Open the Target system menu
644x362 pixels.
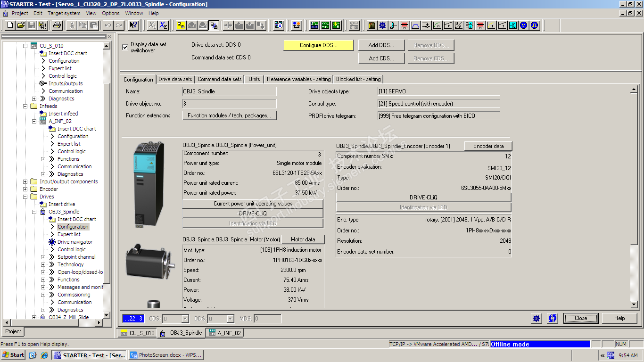(64, 13)
